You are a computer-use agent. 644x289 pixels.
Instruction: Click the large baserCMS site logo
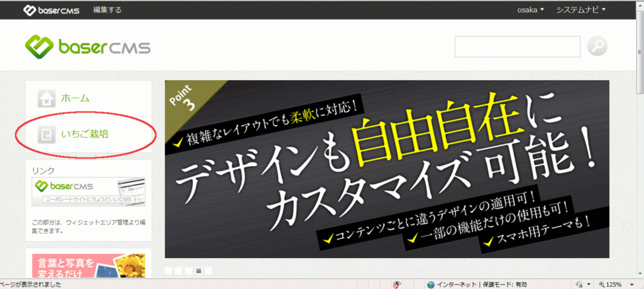[x=87, y=47]
